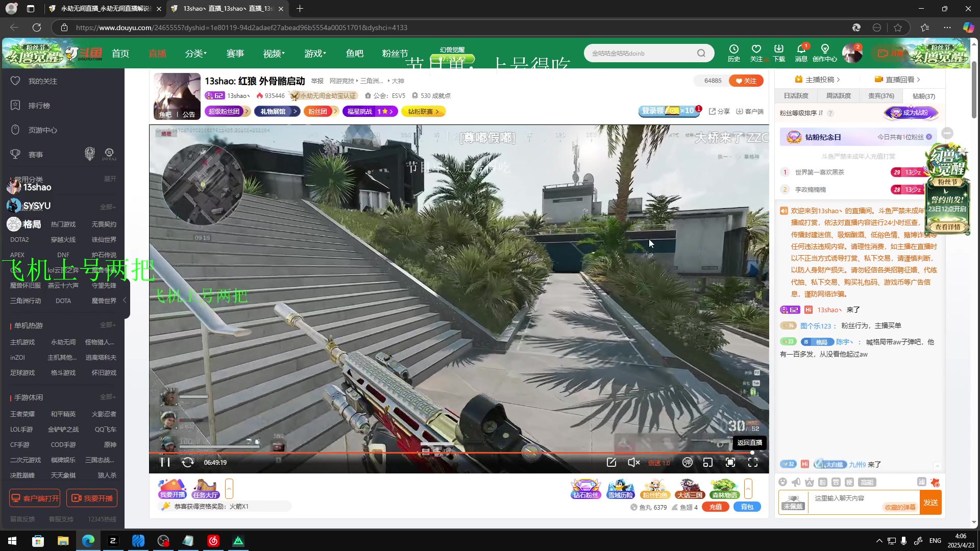980x551 pixels.
Task: Open 超级粉丝团 badge link
Action: [227, 111]
